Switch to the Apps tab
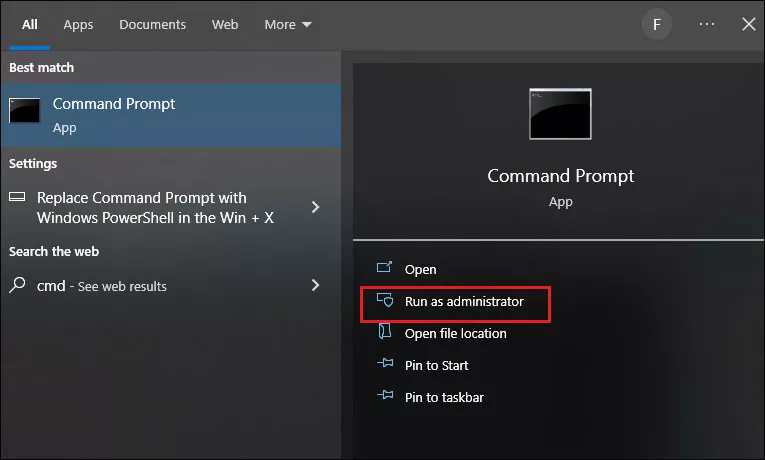This screenshot has width=765, height=460. click(x=78, y=24)
